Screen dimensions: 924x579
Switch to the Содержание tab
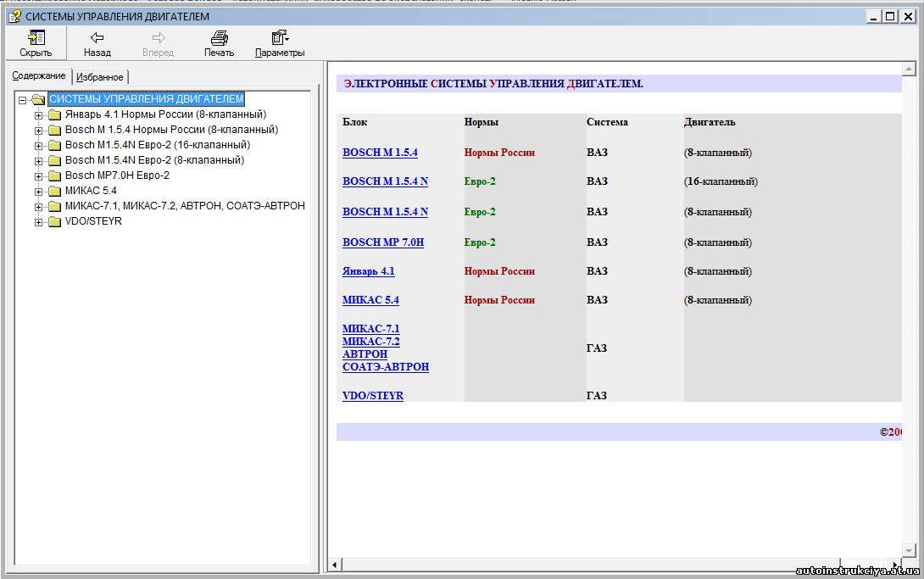[39, 76]
